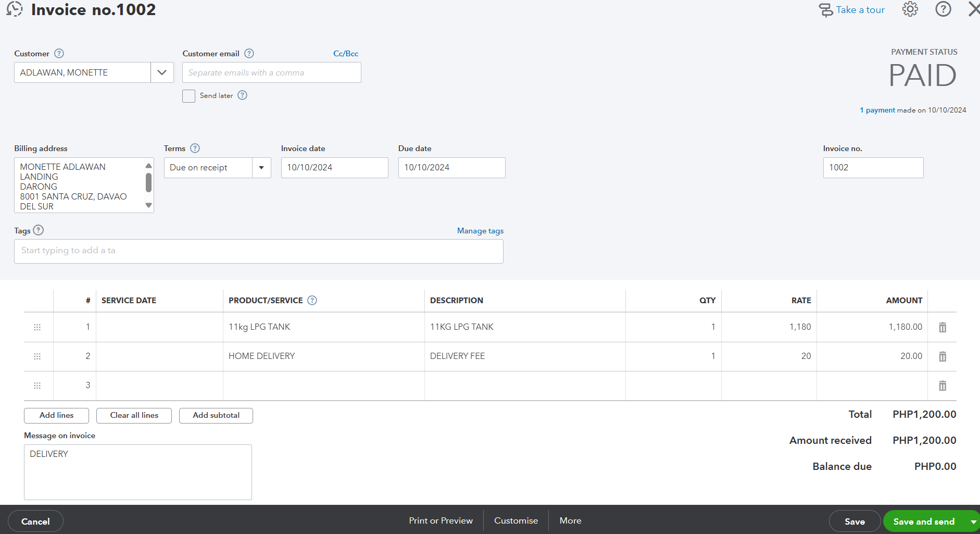Click the Invoice date field
980x534 pixels.
pyautogui.click(x=335, y=168)
